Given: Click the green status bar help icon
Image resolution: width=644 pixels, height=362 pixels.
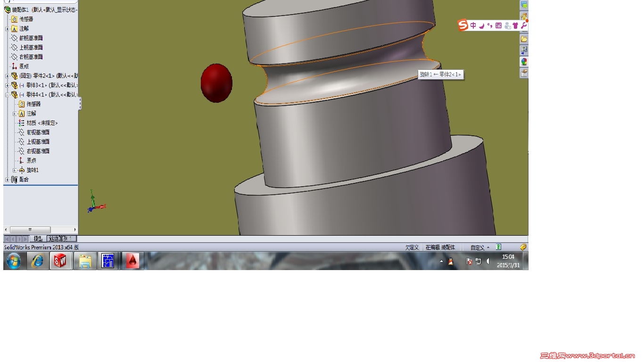Looking at the screenshot, I should click(498, 247).
